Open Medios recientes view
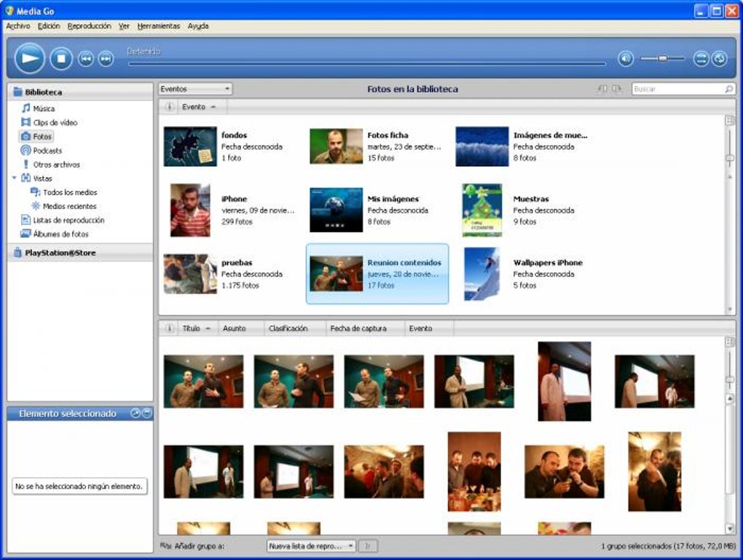Viewport: 743px width, 560px height. tap(69, 206)
